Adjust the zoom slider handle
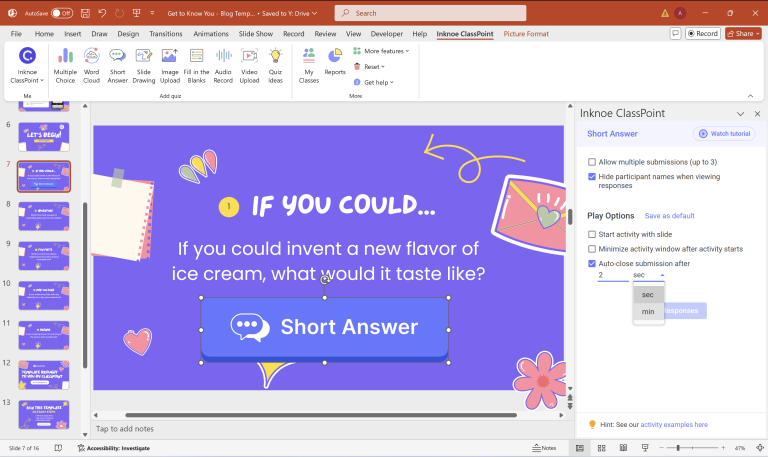768x457 pixels. click(x=678, y=448)
